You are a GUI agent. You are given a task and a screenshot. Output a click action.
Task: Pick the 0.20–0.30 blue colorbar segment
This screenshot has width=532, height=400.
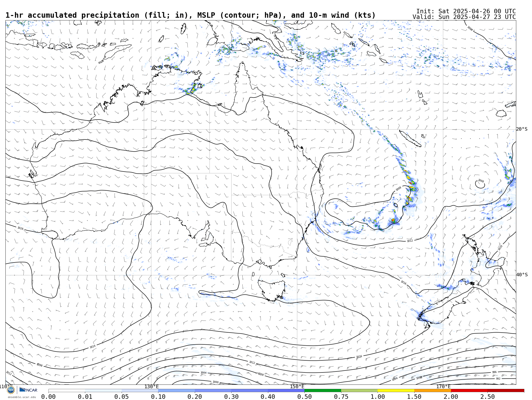point(213,391)
